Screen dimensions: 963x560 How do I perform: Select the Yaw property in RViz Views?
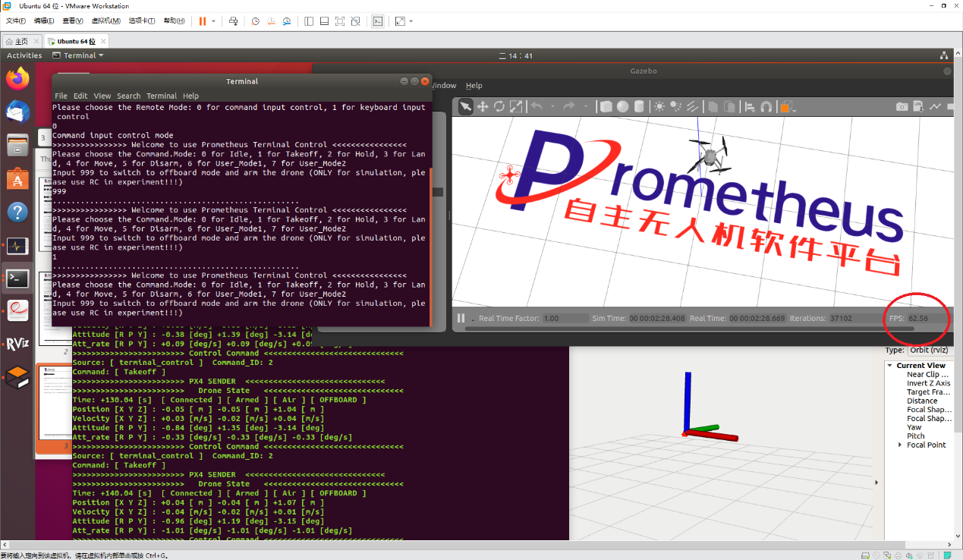(915, 427)
